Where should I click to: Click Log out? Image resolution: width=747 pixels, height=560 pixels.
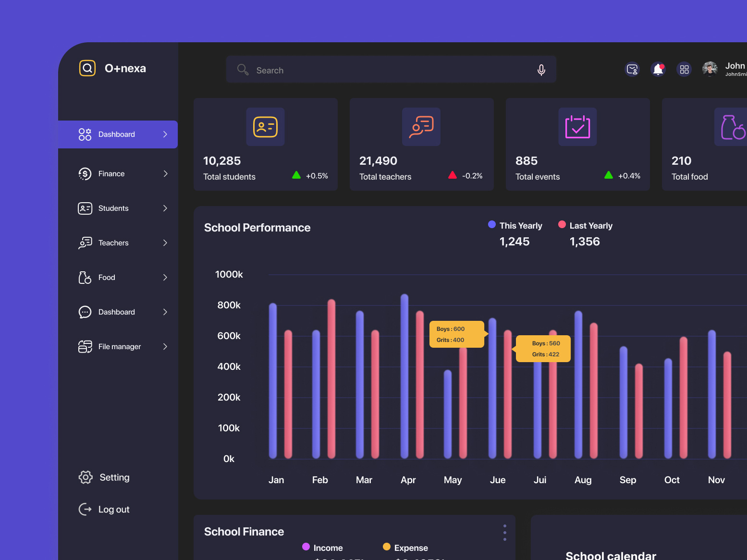point(104,509)
